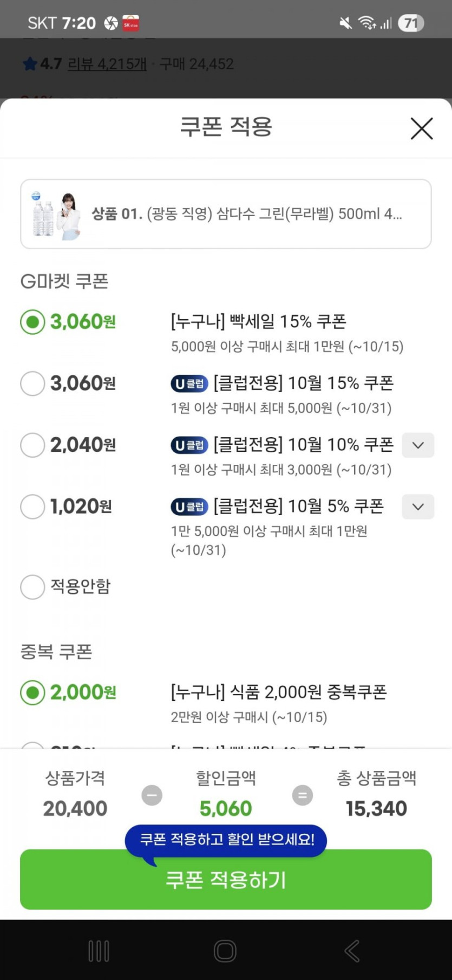Expand the 10월 10% 쿠폰 dropdown chevron
452x980 pixels.
click(x=417, y=445)
